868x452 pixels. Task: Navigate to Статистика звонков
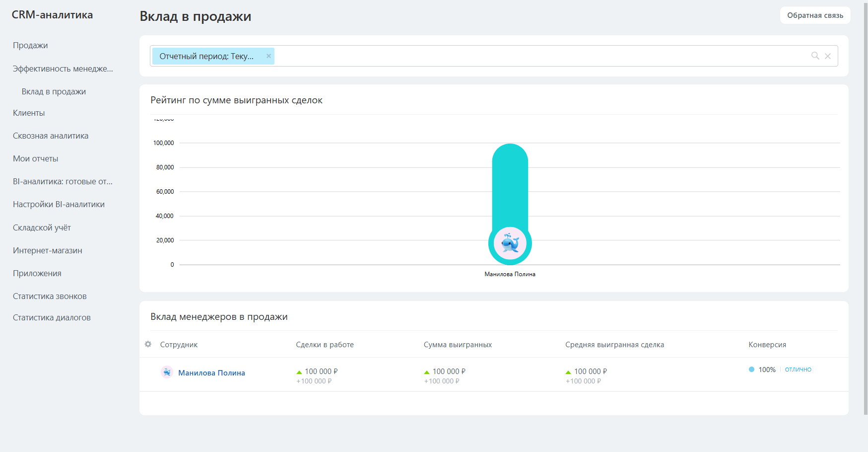tap(50, 296)
